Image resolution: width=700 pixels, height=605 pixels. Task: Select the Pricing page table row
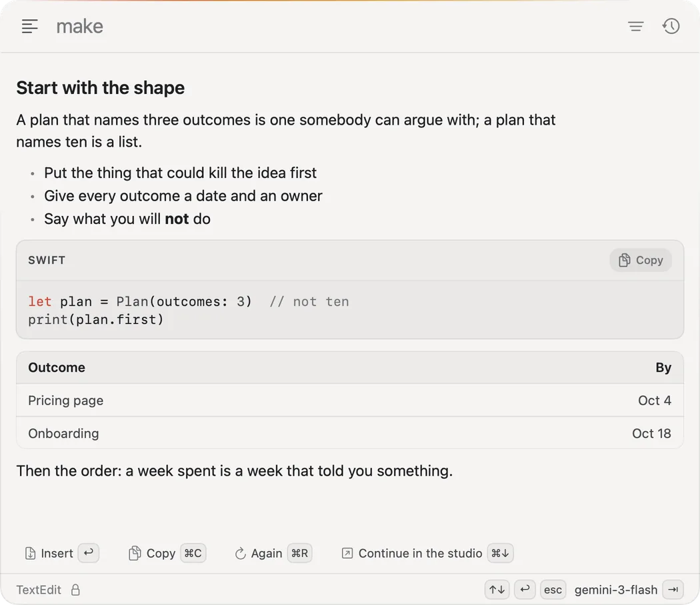[x=350, y=400]
